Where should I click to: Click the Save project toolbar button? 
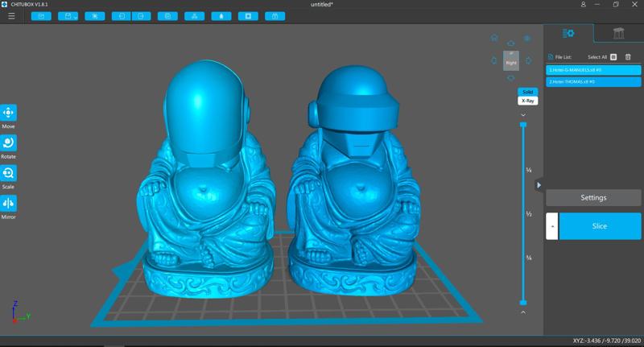(68, 16)
